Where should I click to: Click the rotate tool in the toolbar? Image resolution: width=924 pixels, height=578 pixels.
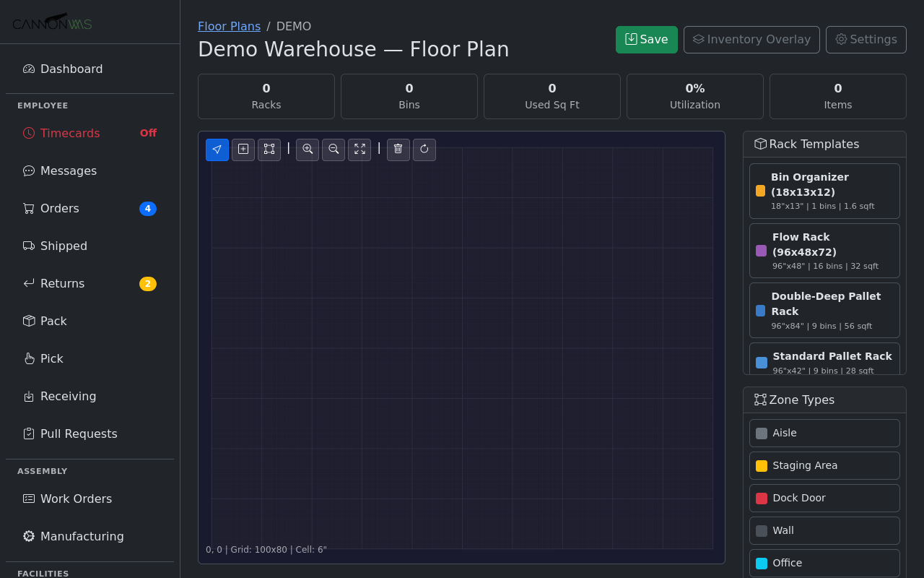point(424,150)
